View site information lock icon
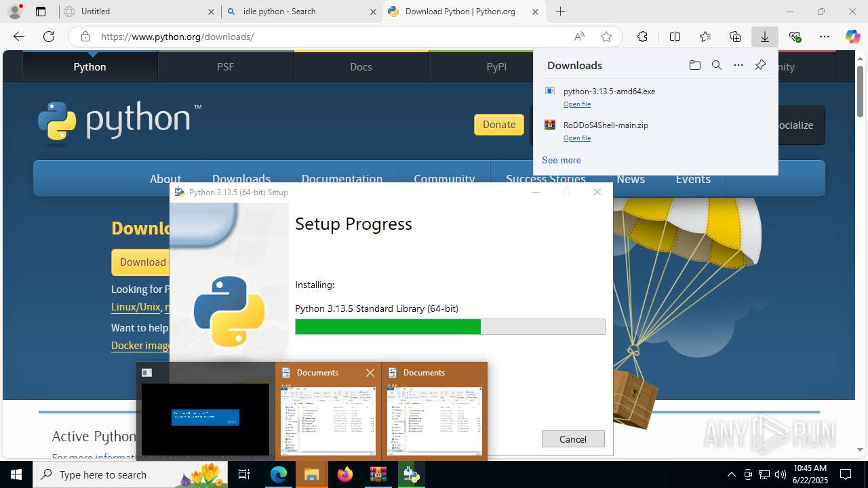Viewport: 868px width, 488px height. click(x=85, y=37)
